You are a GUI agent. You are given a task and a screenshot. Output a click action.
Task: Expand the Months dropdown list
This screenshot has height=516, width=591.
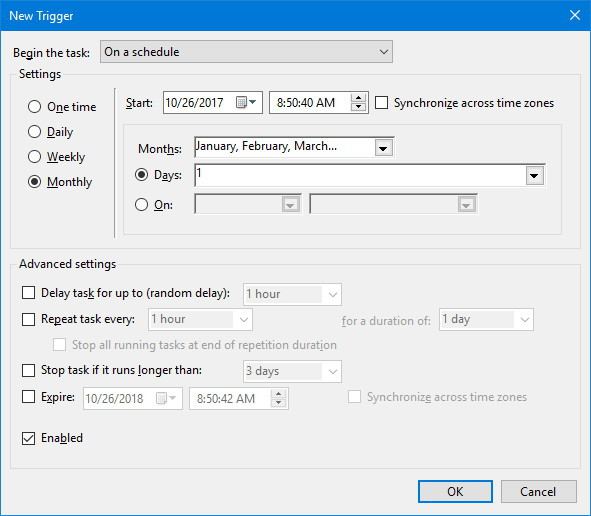coord(383,148)
